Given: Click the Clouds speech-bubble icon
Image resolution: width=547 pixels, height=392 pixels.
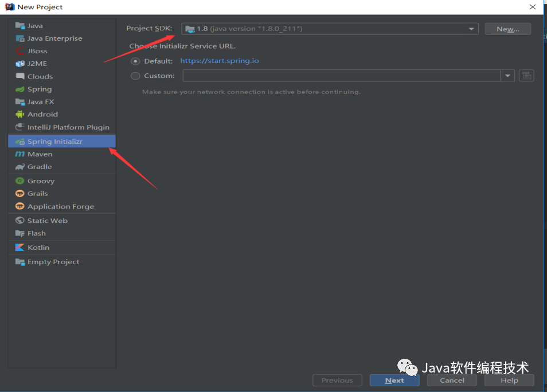Looking at the screenshot, I should pos(20,76).
